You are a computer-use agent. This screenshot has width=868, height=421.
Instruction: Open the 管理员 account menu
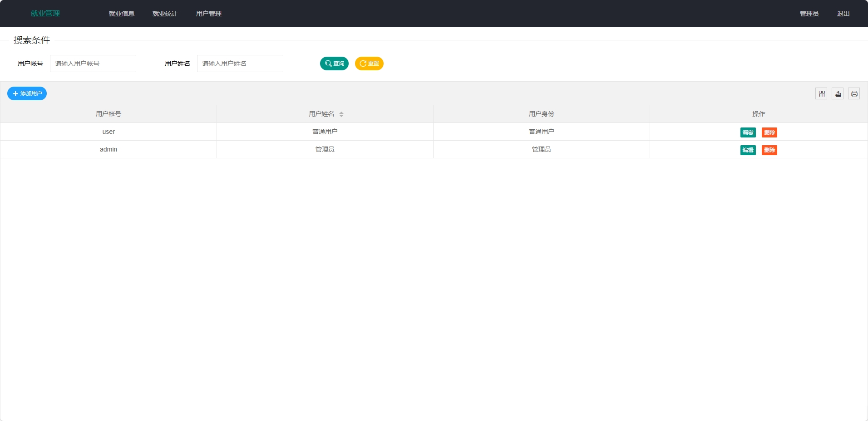809,14
